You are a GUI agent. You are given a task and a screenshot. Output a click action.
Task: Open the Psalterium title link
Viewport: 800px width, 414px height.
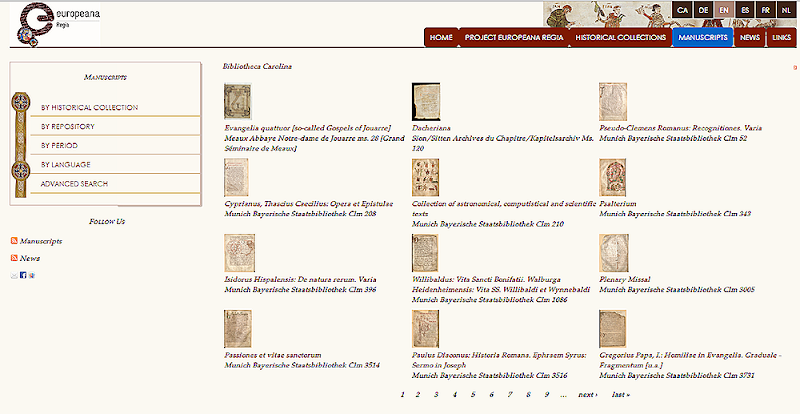click(x=618, y=204)
